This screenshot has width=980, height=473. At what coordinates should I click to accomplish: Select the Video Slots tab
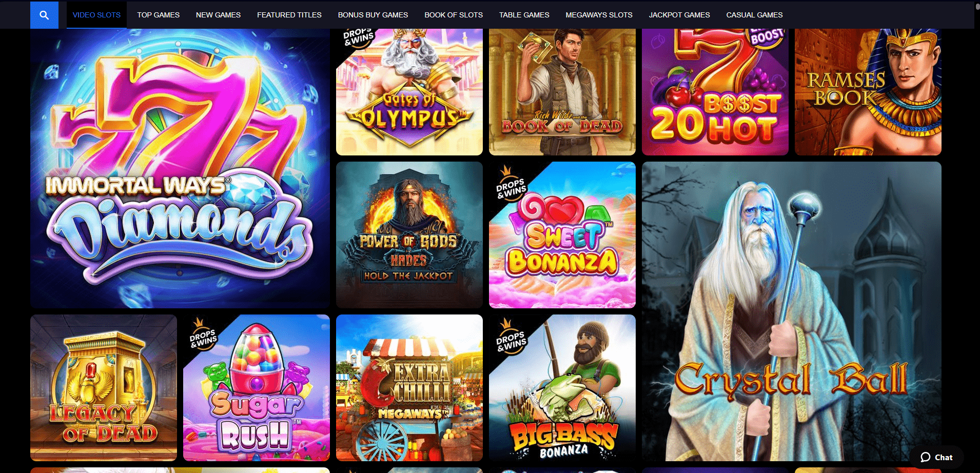pos(96,15)
